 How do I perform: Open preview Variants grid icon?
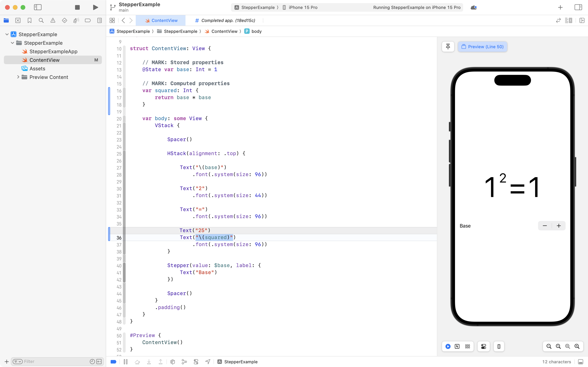(467, 346)
